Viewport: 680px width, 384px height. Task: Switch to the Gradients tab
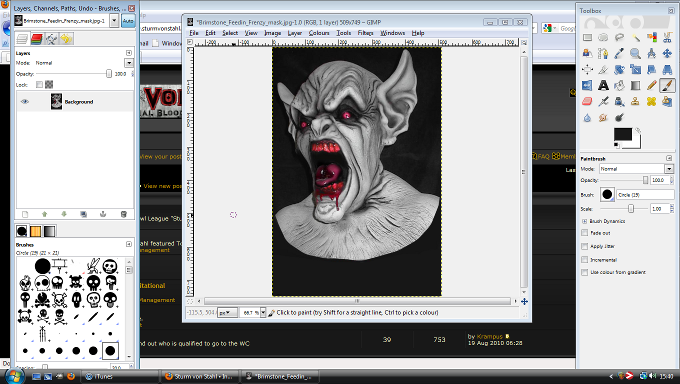tap(49, 231)
